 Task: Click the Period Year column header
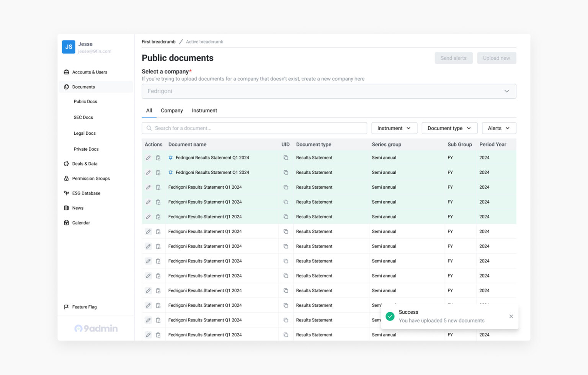click(x=493, y=145)
